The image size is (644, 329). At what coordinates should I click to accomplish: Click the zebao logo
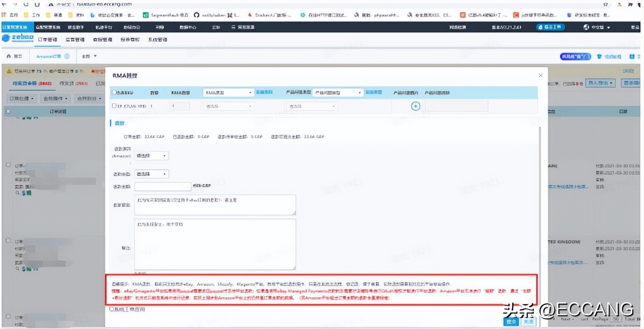click(x=18, y=39)
